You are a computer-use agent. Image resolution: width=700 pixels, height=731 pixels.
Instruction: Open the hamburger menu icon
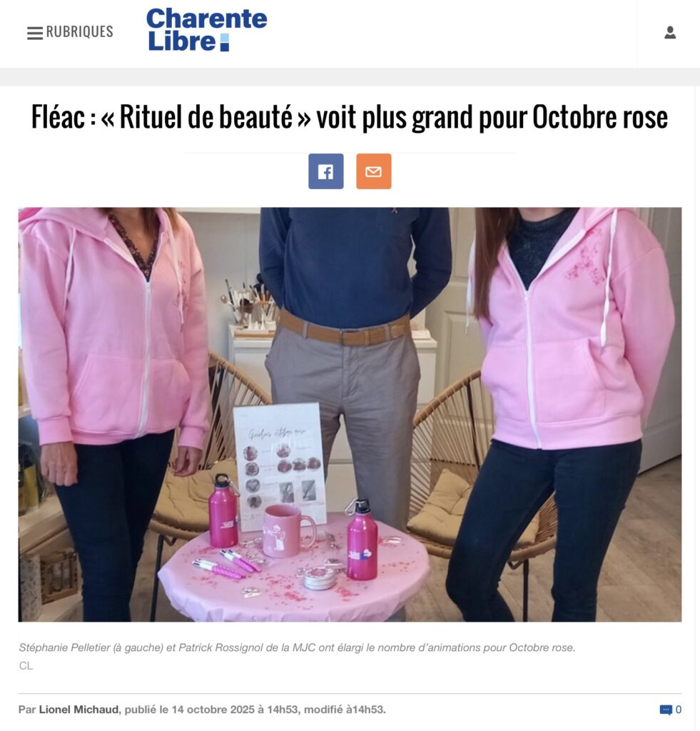35,33
